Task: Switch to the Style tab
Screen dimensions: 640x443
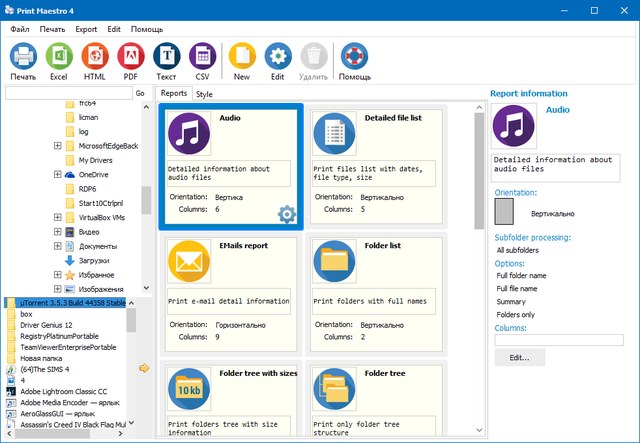Action: [x=204, y=94]
